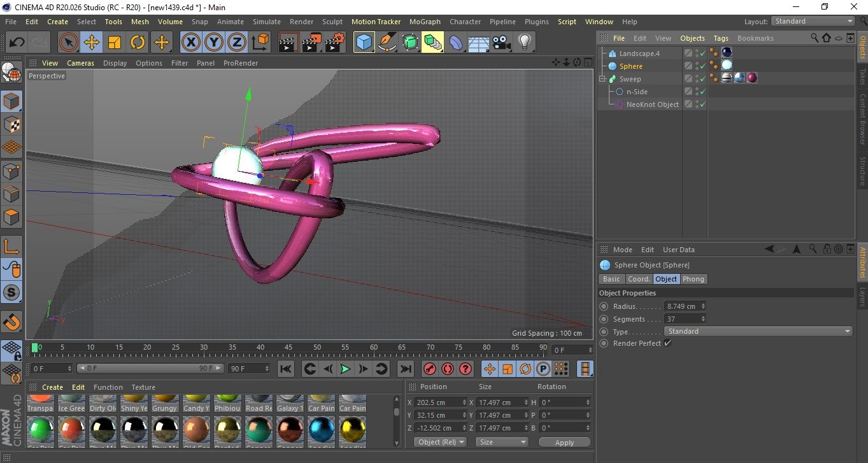Add a Cube primitive object

pos(364,43)
